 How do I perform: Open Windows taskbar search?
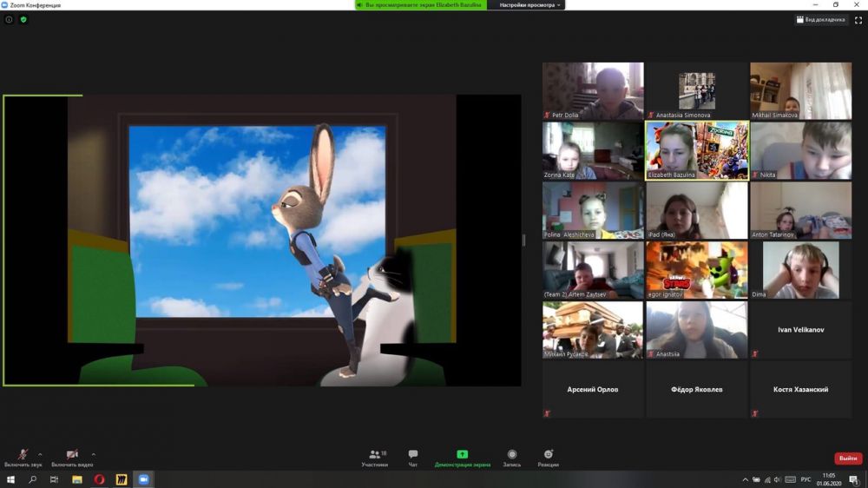(x=32, y=479)
